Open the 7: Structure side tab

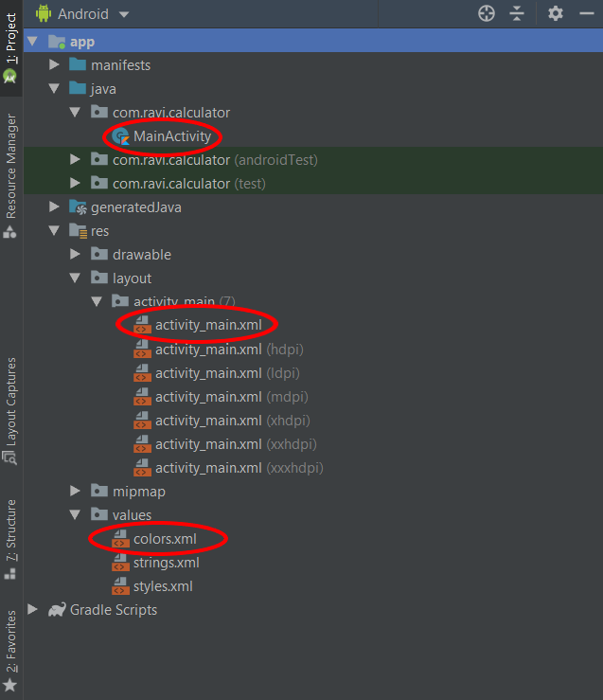click(10, 539)
